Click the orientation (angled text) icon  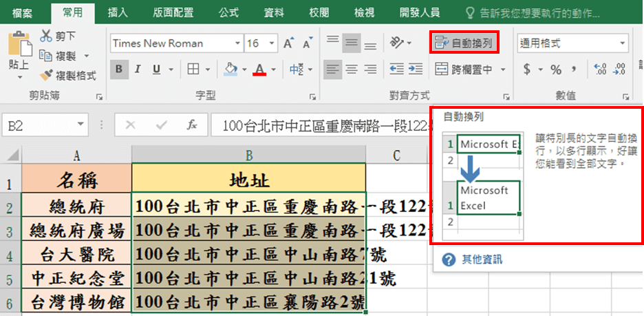point(397,43)
